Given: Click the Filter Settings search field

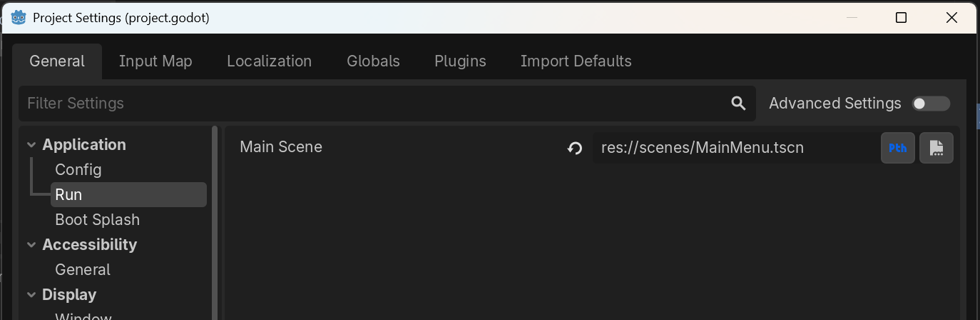Looking at the screenshot, I should (x=371, y=104).
